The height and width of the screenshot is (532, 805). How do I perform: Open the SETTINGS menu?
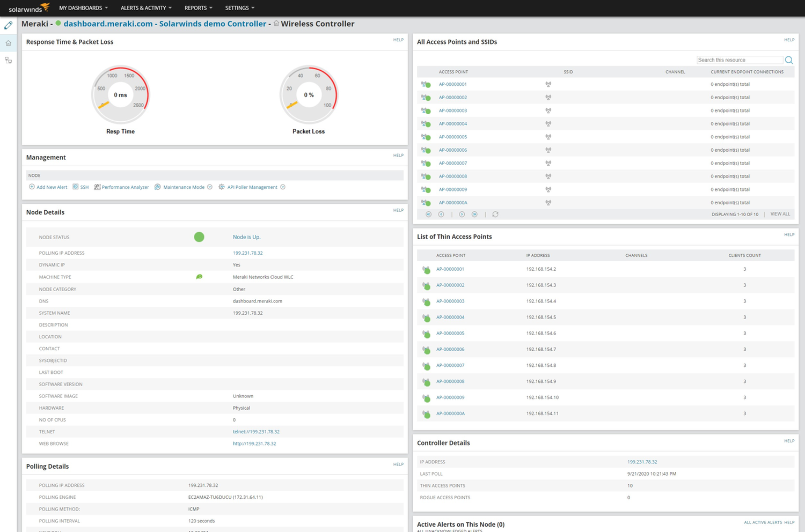239,8
